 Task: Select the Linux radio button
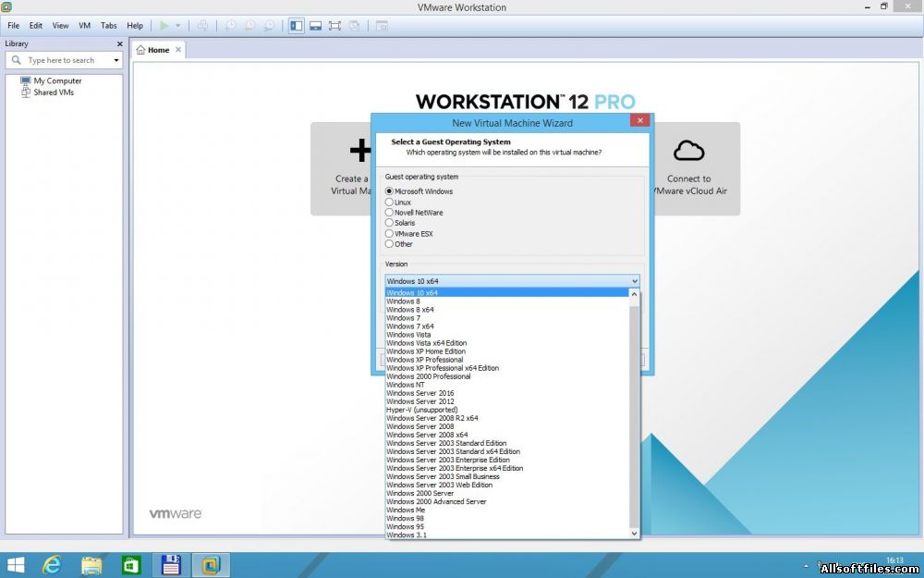[389, 202]
